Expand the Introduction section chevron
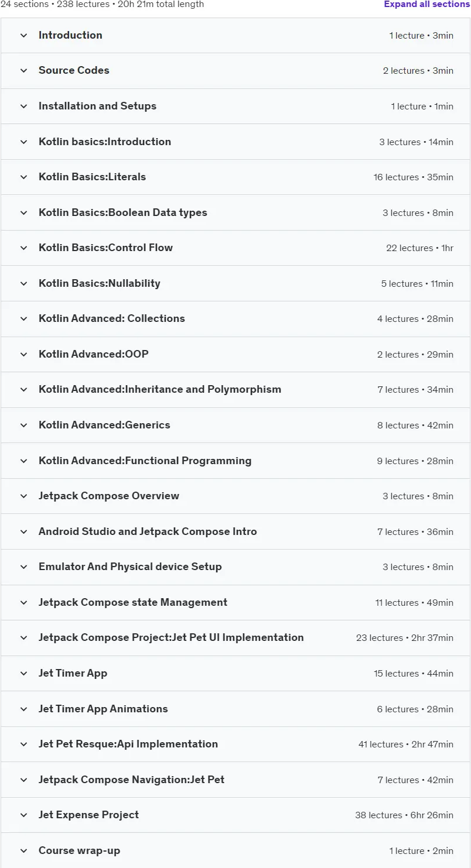 23,35
